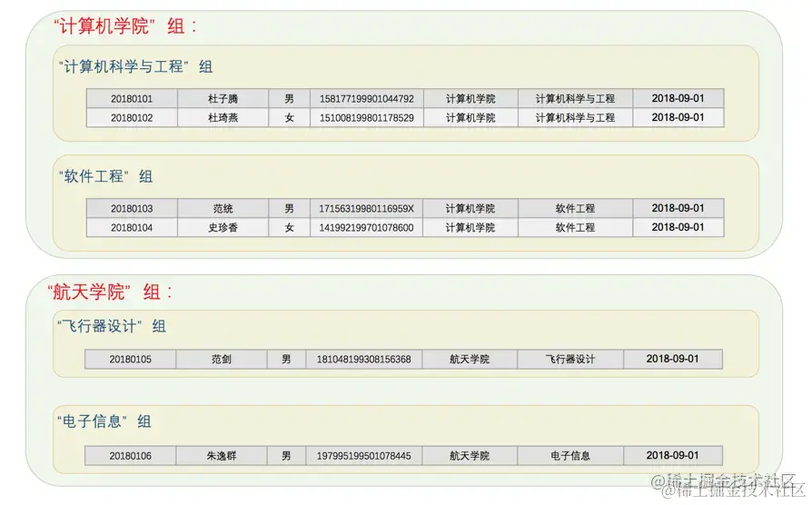Click gender cell 男 in 朱逸群 row
812x505 pixels.
286,456
